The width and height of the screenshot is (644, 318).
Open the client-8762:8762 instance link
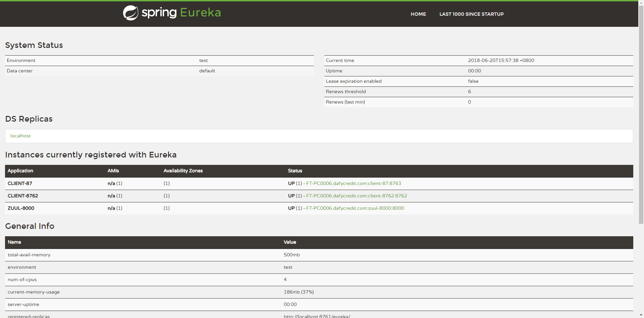pyautogui.click(x=357, y=196)
